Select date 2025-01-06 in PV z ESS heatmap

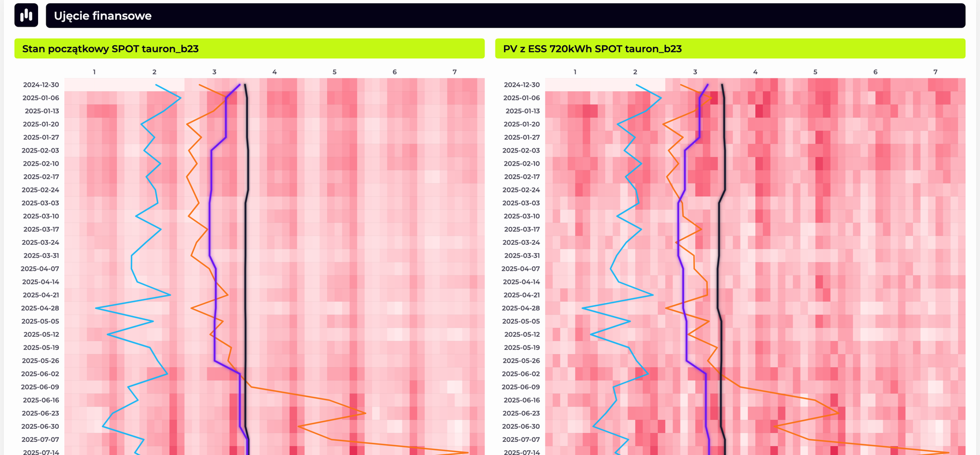[522, 98]
